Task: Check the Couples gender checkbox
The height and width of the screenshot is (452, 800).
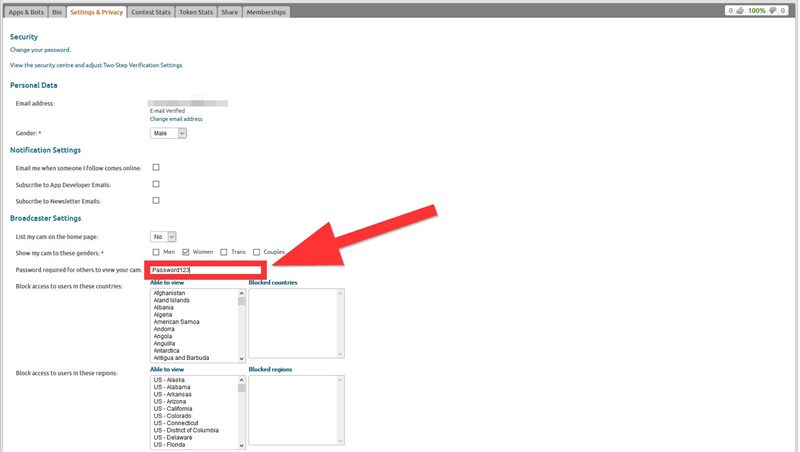Action: pyautogui.click(x=257, y=252)
